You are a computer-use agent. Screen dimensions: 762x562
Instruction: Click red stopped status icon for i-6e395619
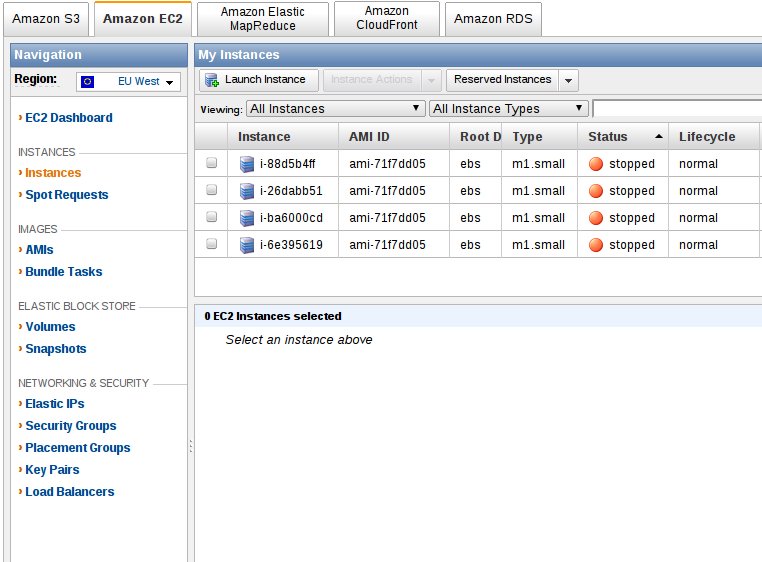[x=596, y=245]
